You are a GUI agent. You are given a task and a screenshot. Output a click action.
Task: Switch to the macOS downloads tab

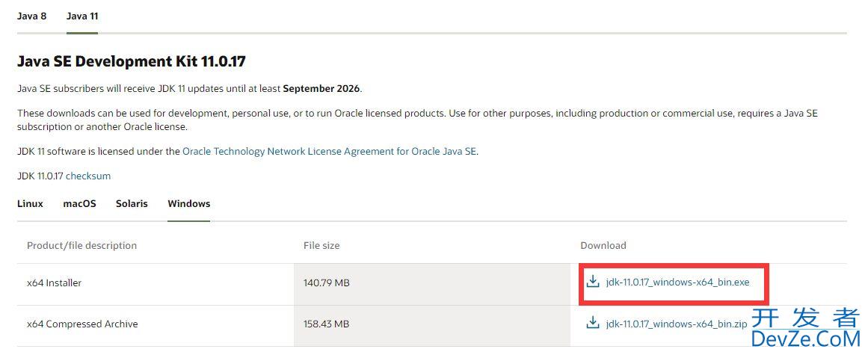(80, 203)
